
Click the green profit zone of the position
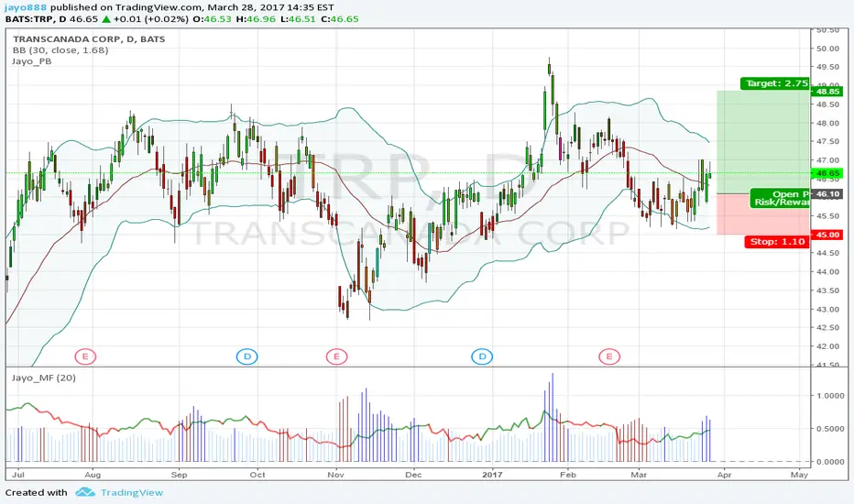(763, 142)
